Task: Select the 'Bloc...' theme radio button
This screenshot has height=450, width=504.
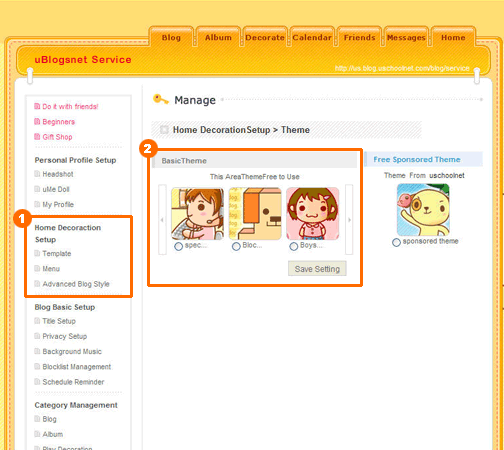Action: pos(236,246)
